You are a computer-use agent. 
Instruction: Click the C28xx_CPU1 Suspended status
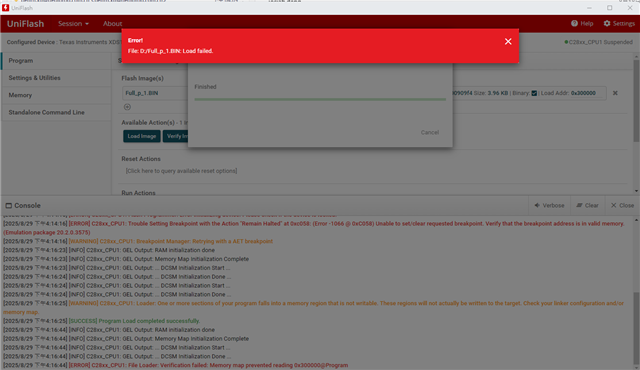coord(598,42)
